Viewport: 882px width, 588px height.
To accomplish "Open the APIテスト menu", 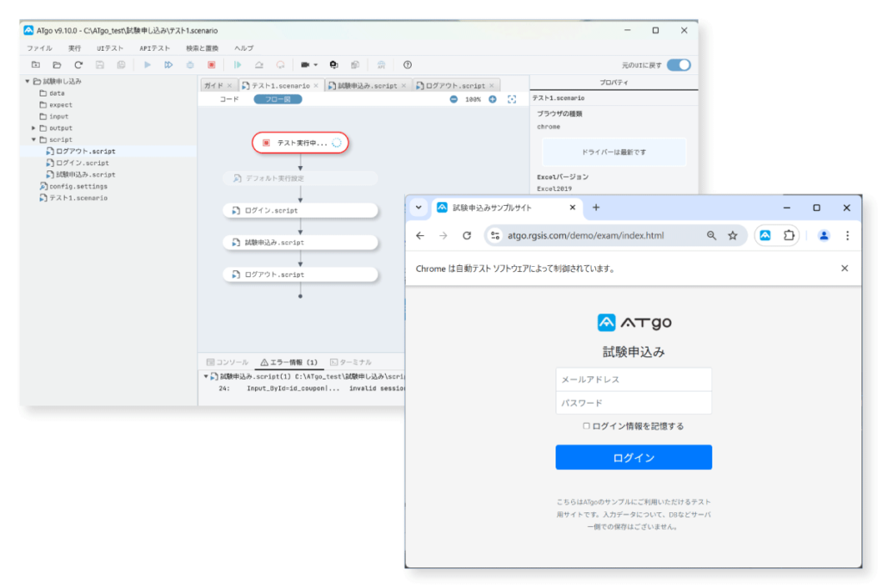I will tap(155, 48).
